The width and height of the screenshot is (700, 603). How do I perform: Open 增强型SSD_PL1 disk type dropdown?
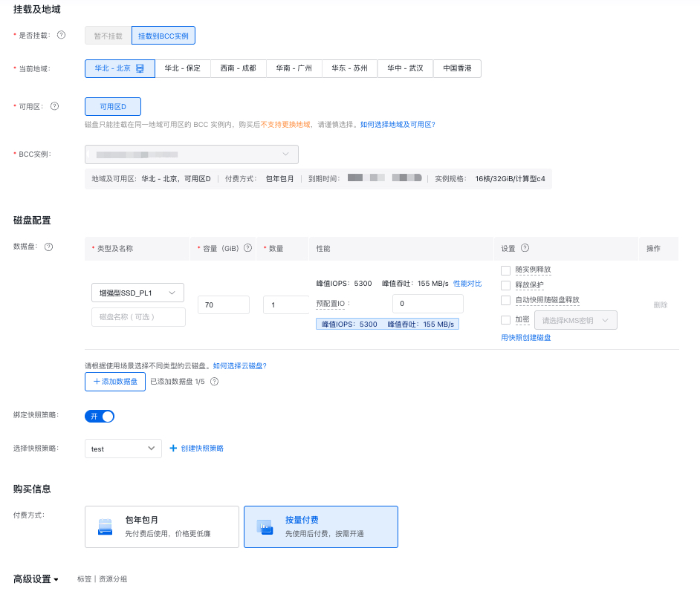pyautogui.click(x=138, y=293)
